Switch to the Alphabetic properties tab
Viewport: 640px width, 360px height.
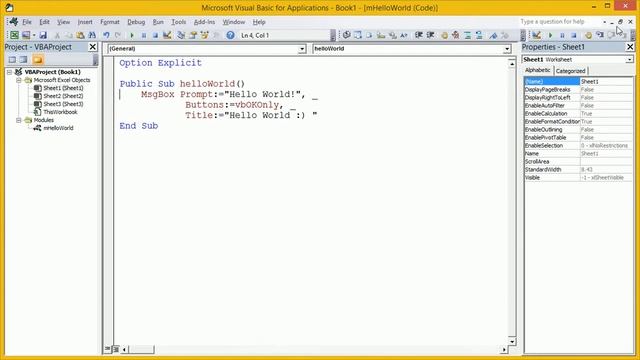click(538, 70)
